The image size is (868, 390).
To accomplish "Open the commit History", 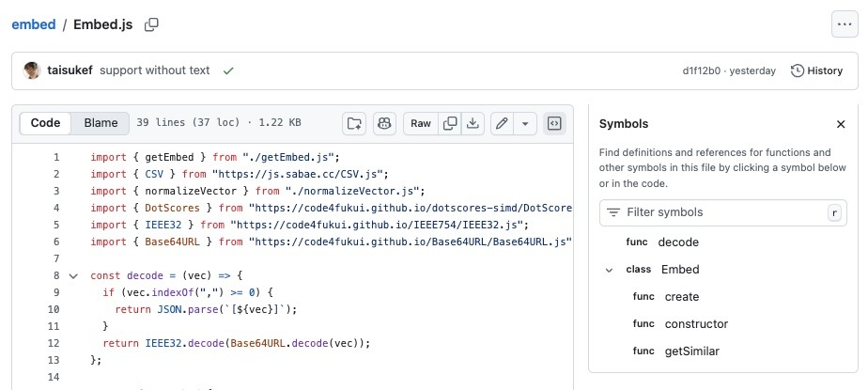I will pyautogui.click(x=816, y=70).
